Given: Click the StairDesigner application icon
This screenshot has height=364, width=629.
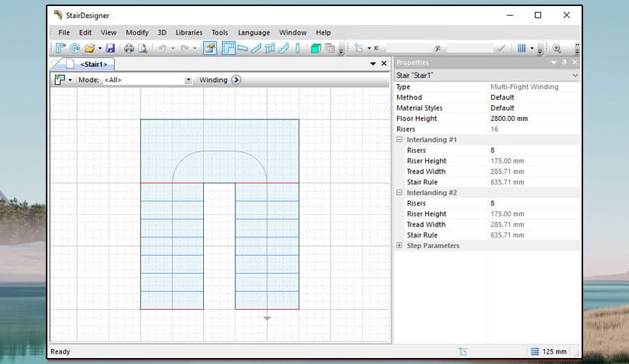Looking at the screenshot, I should click(58, 15).
